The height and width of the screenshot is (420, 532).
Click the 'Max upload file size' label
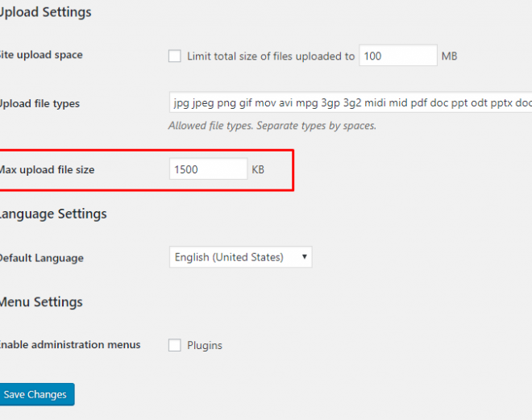coord(47,169)
